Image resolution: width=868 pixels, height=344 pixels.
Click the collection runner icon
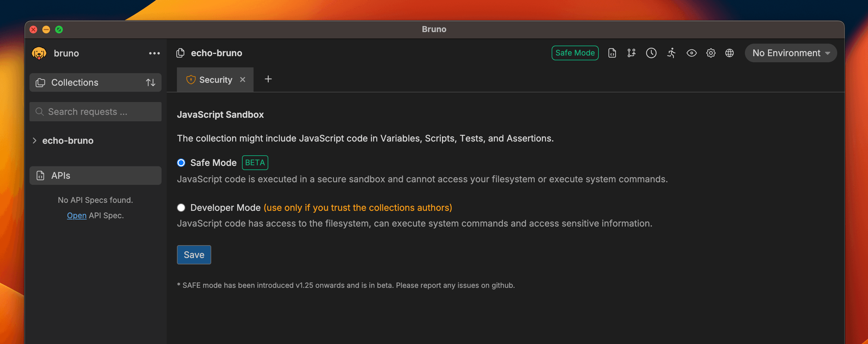(671, 53)
